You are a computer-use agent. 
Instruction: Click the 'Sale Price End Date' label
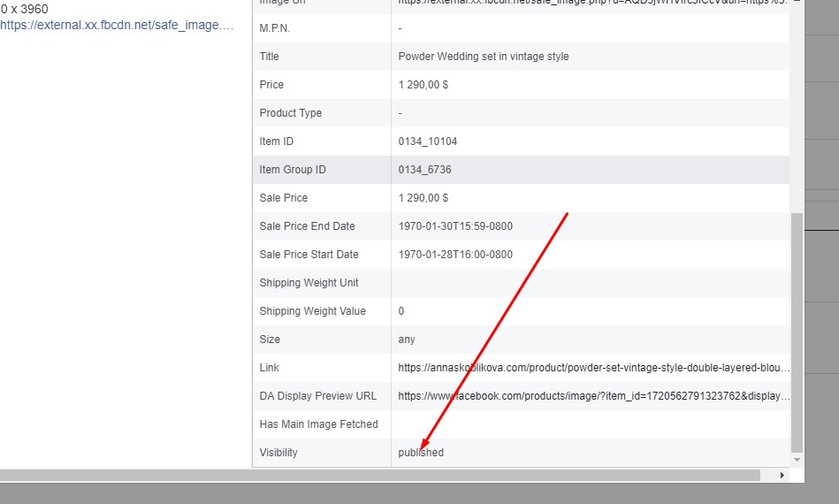click(x=307, y=226)
